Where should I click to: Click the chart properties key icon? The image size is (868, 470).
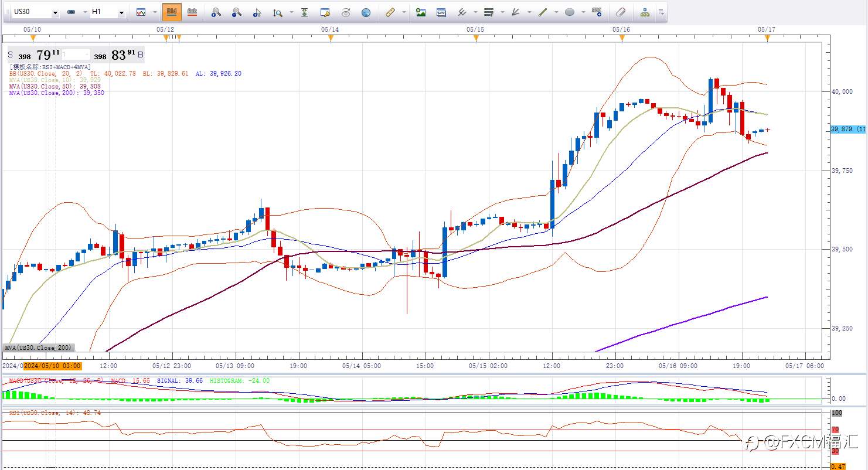click(x=325, y=12)
